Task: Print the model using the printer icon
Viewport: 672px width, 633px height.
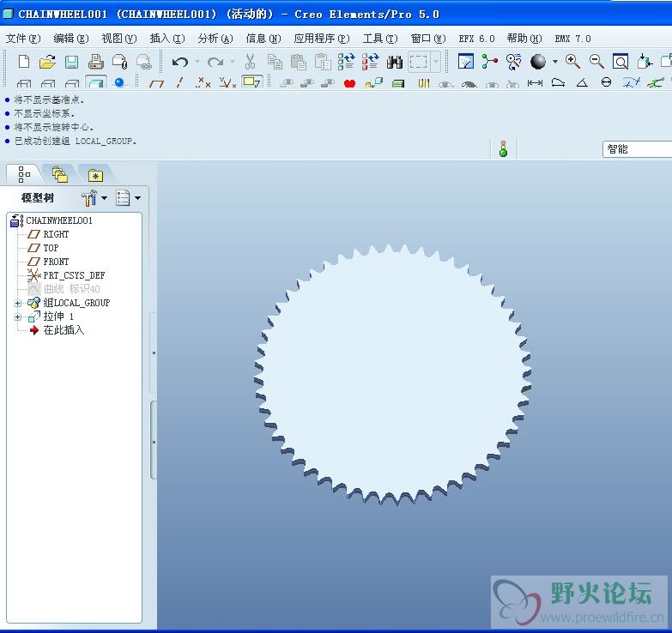Action: (x=95, y=62)
